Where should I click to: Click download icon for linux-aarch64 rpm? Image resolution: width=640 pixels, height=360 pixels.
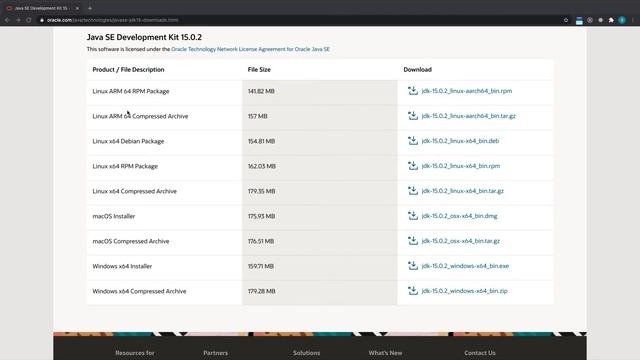[413, 91]
